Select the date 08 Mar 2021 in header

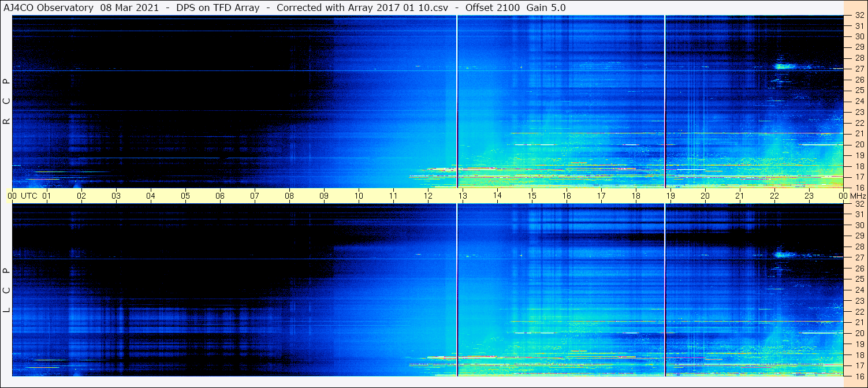point(130,8)
